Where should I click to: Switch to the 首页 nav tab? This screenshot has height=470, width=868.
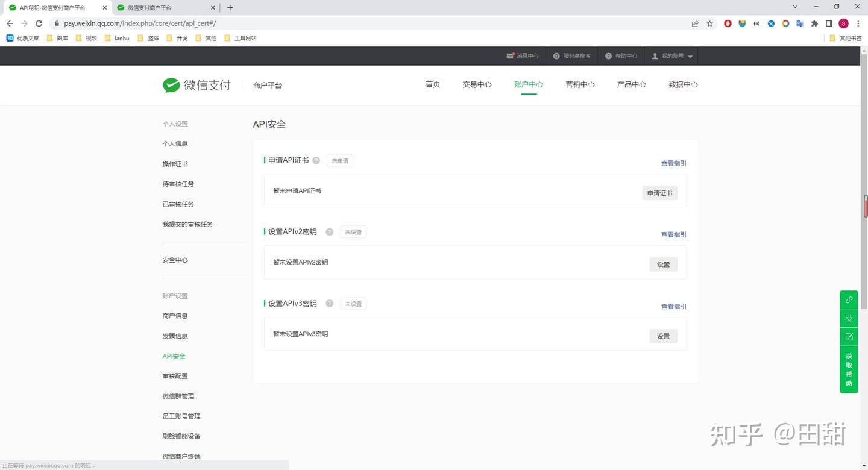[x=433, y=84]
